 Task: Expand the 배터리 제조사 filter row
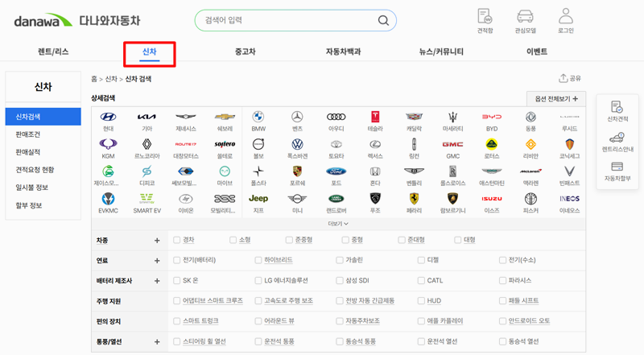(x=157, y=281)
